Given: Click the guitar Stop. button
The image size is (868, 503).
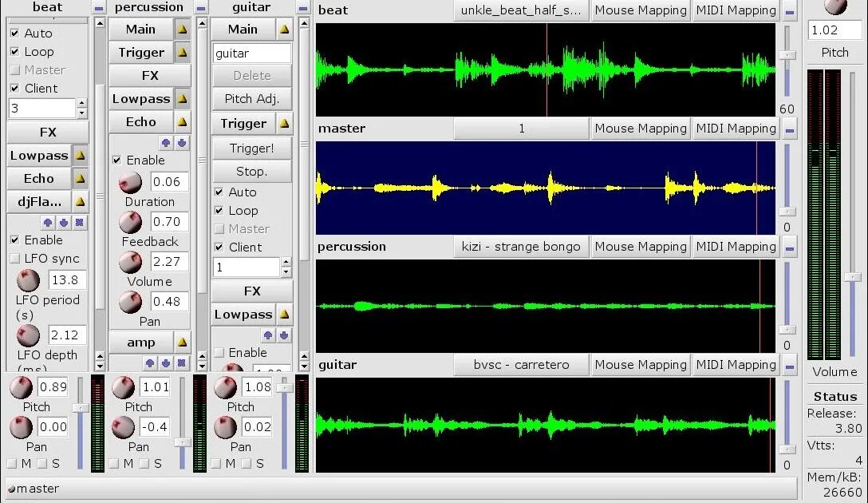Looking at the screenshot, I should click(252, 172).
